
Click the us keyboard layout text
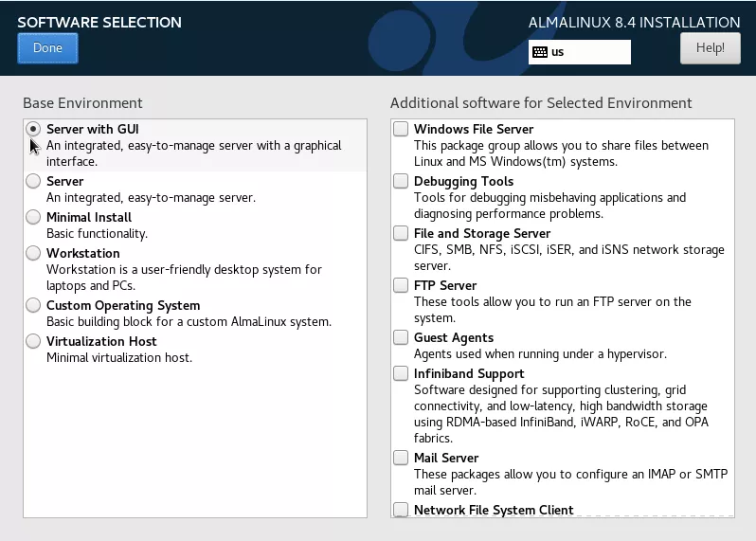[x=557, y=52]
